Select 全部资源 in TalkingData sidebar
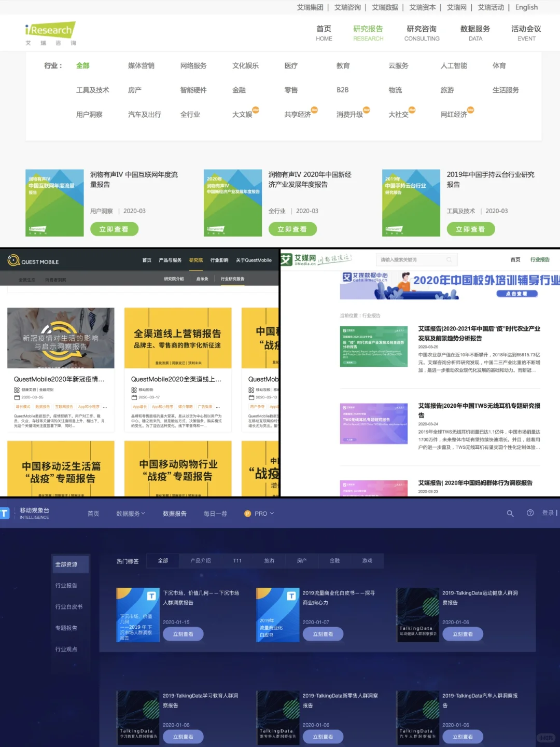560x747 pixels. [71, 564]
